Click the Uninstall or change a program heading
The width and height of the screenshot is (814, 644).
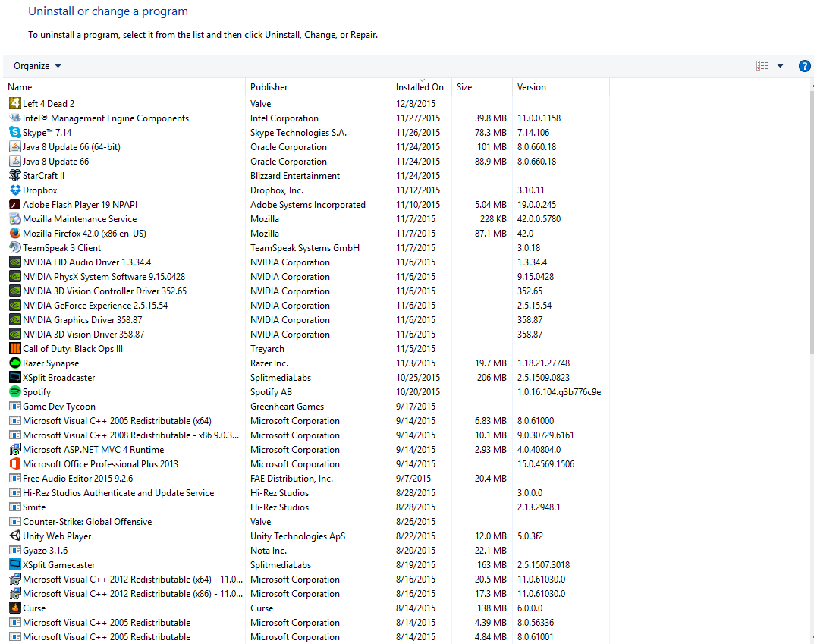pos(108,11)
